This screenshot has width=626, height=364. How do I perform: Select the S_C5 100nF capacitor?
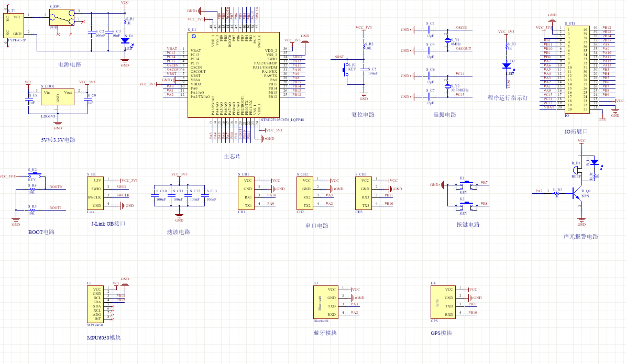pos(364,70)
